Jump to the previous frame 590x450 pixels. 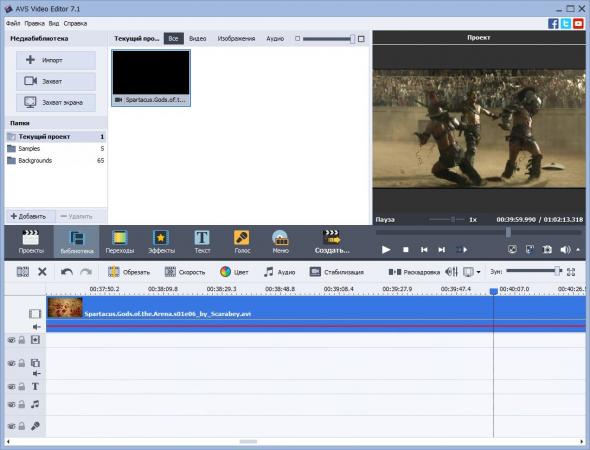click(424, 249)
